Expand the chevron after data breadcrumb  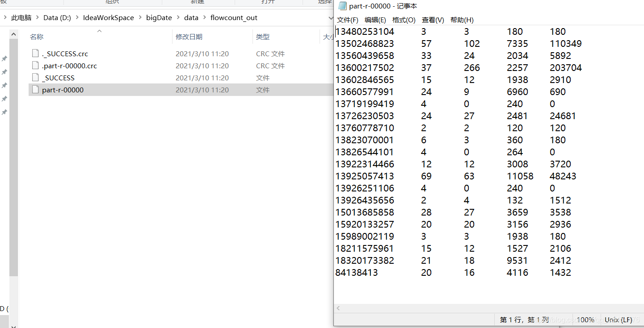tap(205, 18)
